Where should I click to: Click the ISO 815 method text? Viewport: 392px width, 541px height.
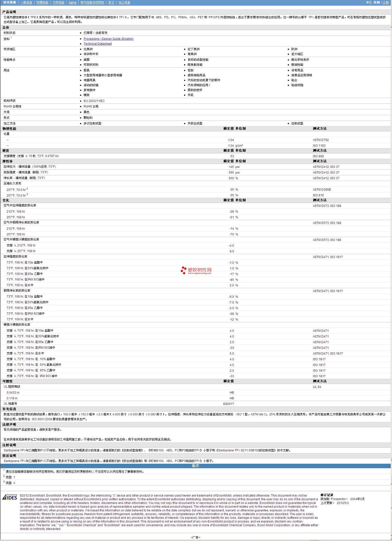(318, 195)
